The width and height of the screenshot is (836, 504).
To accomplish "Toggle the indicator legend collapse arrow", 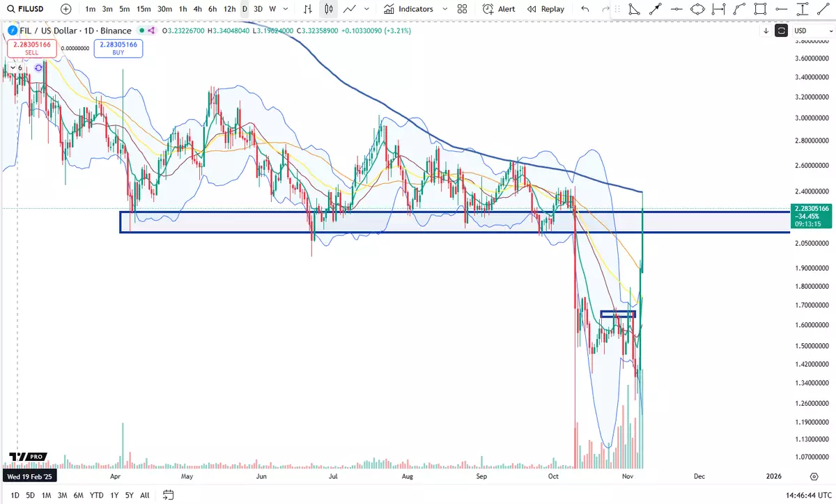I will 12,68.
